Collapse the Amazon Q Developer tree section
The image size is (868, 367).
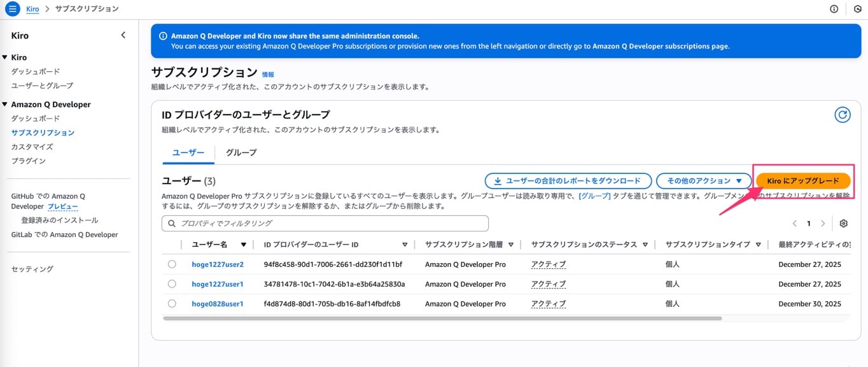pyautogui.click(x=5, y=104)
